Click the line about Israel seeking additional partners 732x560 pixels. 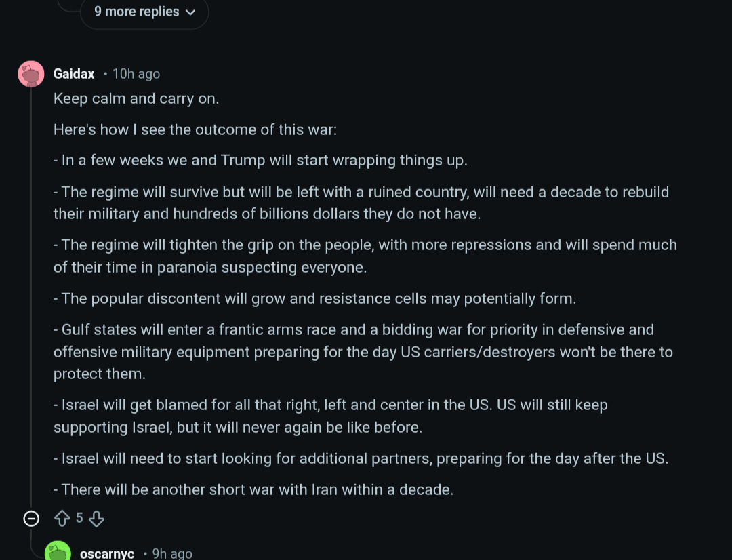[x=361, y=459]
